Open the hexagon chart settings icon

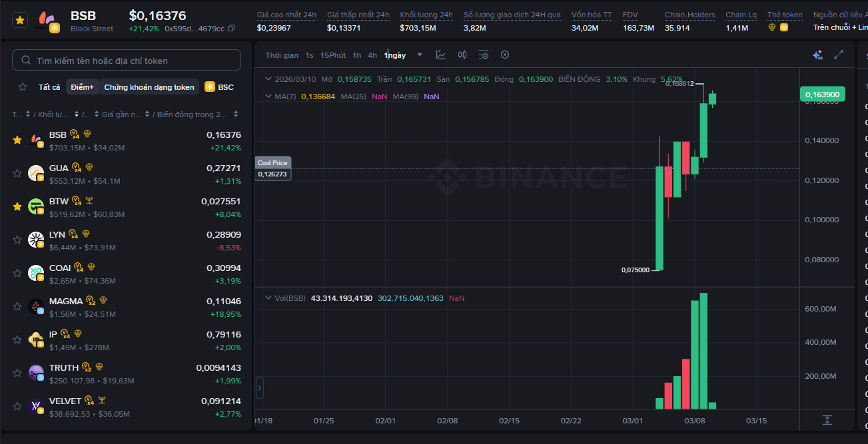click(x=505, y=55)
